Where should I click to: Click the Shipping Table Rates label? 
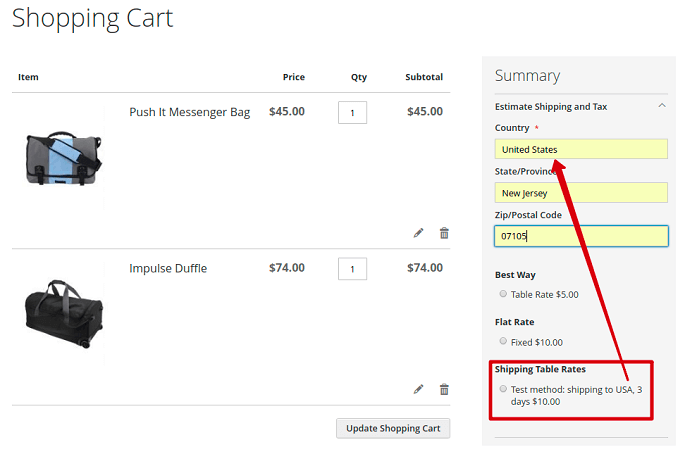540,369
